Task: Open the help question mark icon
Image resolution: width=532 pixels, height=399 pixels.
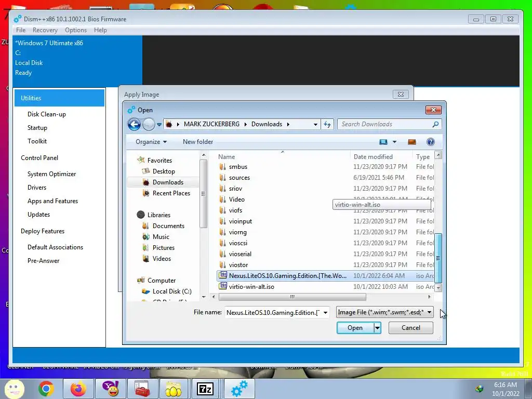Action: point(431,142)
